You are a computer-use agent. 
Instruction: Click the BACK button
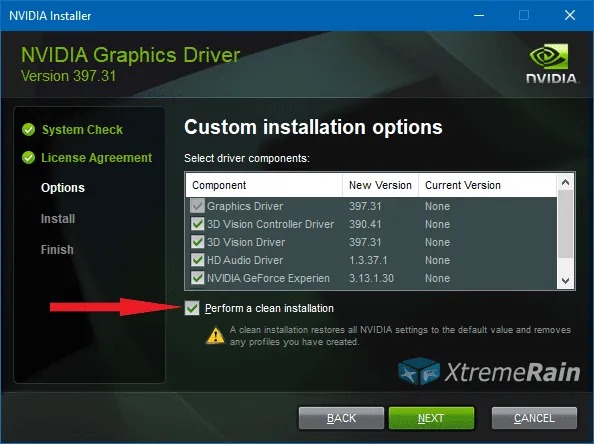[341, 418]
